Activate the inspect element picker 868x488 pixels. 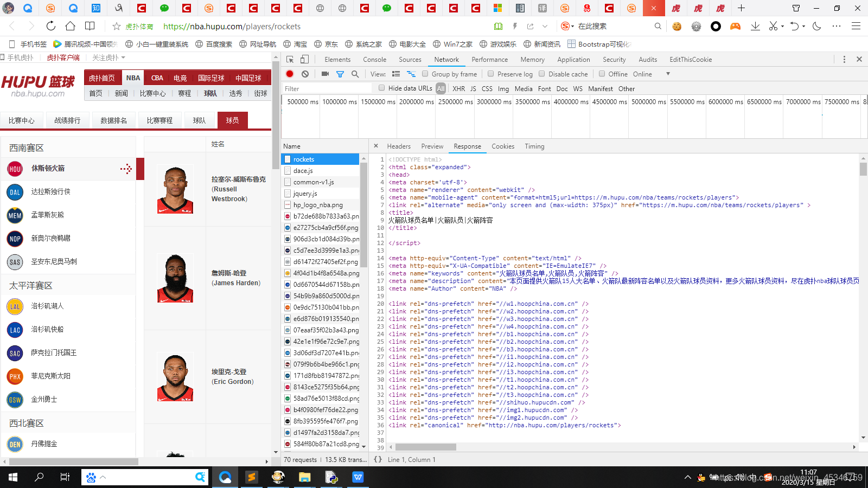(290, 59)
